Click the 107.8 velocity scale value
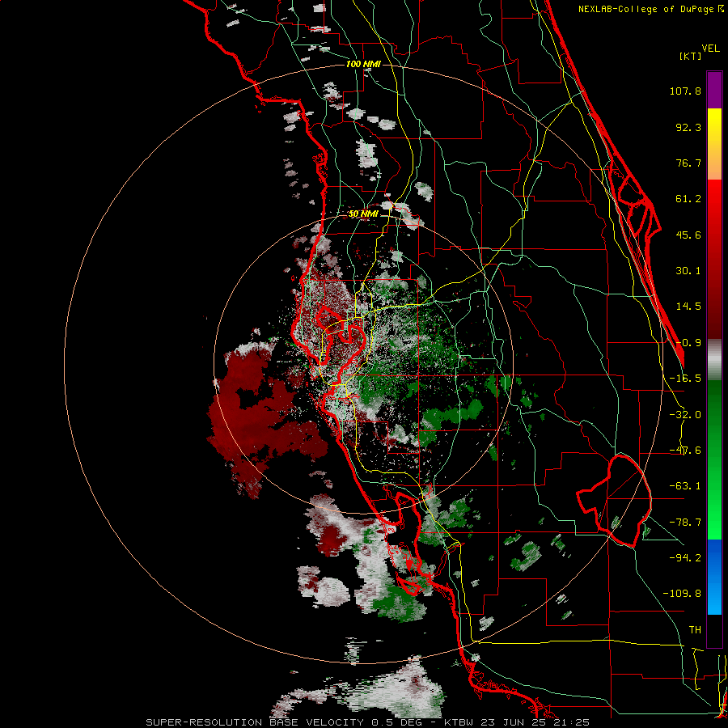The width and height of the screenshot is (728, 728). tap(685, 91)
